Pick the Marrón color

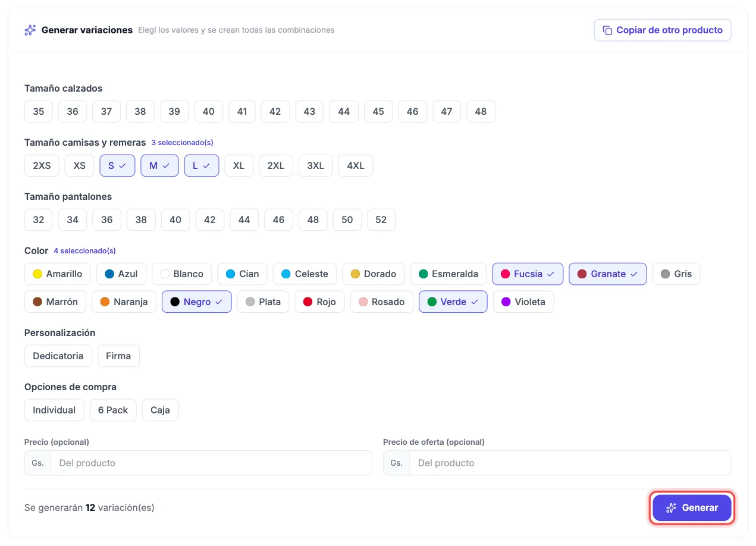coord(55,302)
